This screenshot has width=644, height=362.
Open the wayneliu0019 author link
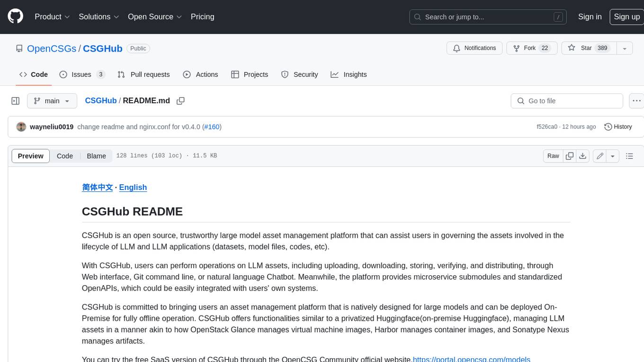coord(52,127)
